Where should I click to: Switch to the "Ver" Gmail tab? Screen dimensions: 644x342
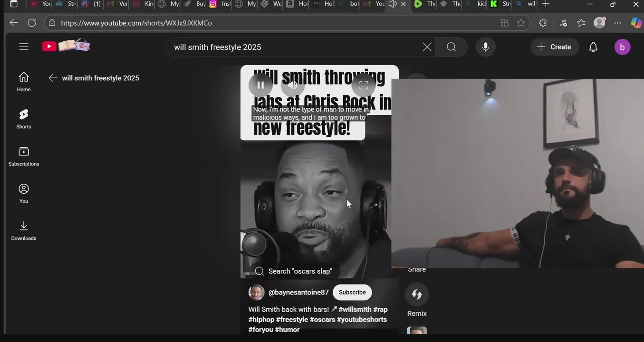click(x=117, y=4)
